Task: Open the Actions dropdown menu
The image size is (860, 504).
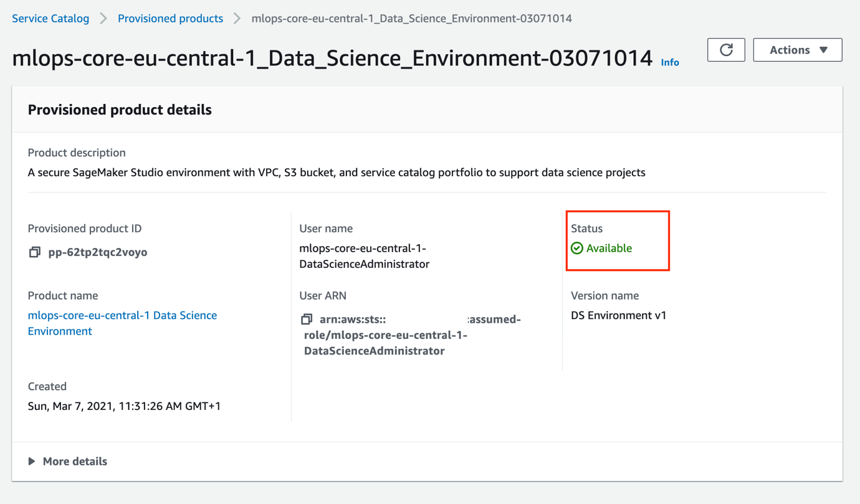Action: [797, 50]
